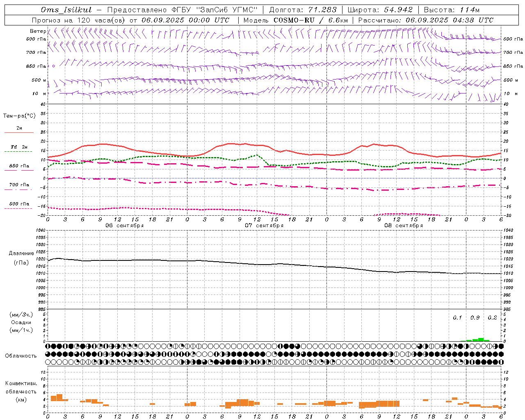Click the 500 м wind level label on left
The image size is (525, 420).
point(39,80)
